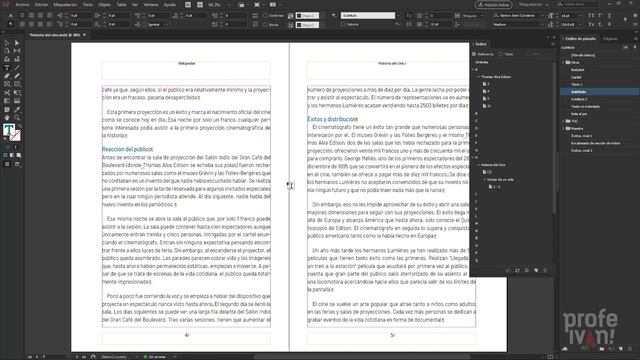Toggle Separar checkbox below style field
Viewport: 640px width, 360px height.
(343, 24)
